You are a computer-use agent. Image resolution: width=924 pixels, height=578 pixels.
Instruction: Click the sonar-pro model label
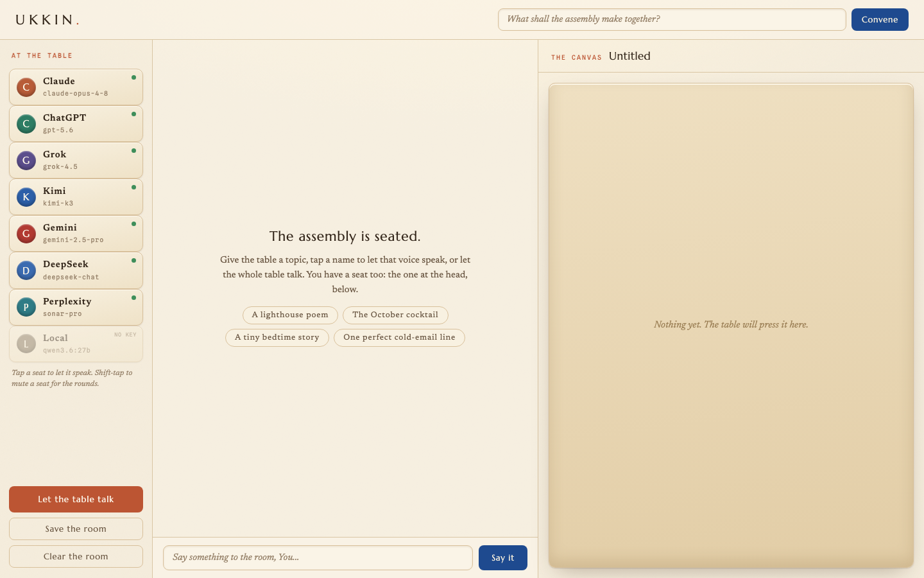(62, 314)
